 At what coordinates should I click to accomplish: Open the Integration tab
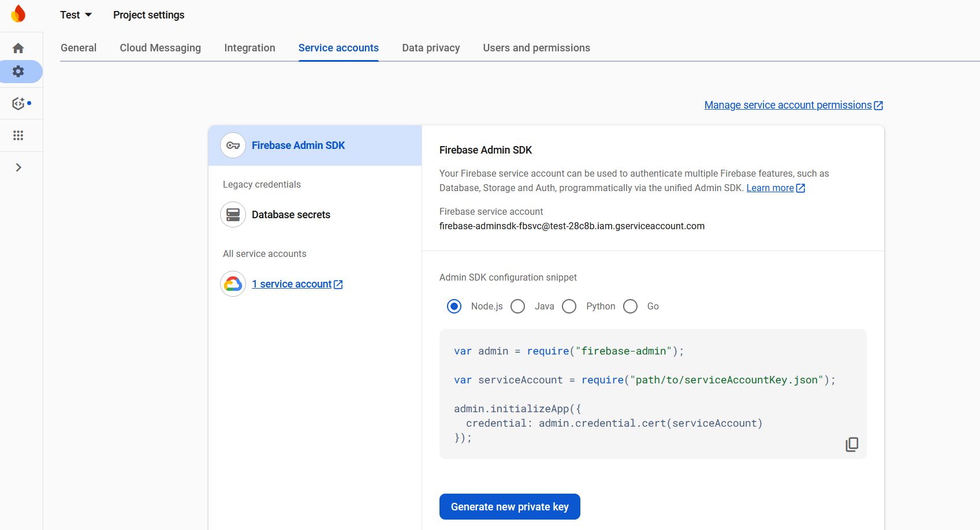pyautogui.click(x=249, y=48)
